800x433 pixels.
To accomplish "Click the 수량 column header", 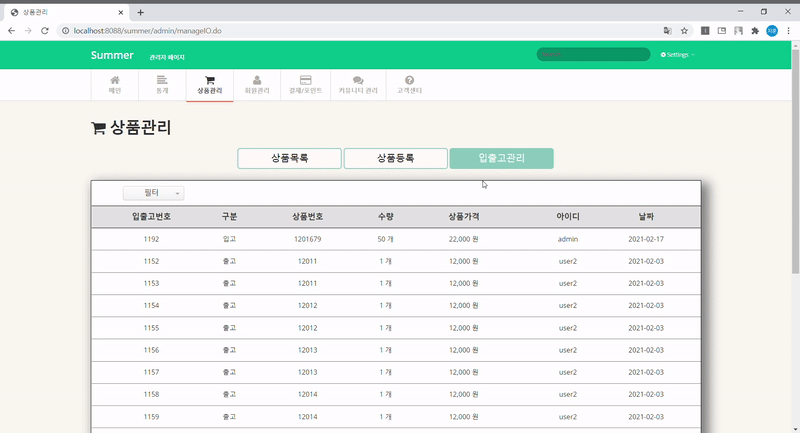I will pos(386,217).
